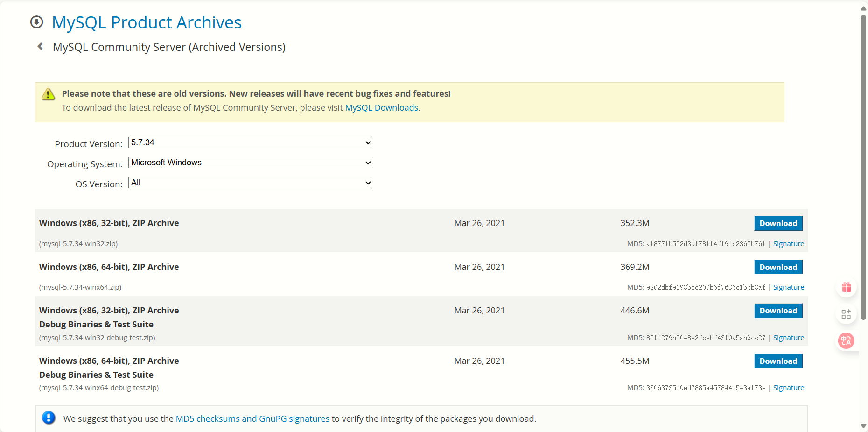Click the MySQL Community Server (Archived Versions) heading
Screen dimensions: 868x432
point(169,47)
